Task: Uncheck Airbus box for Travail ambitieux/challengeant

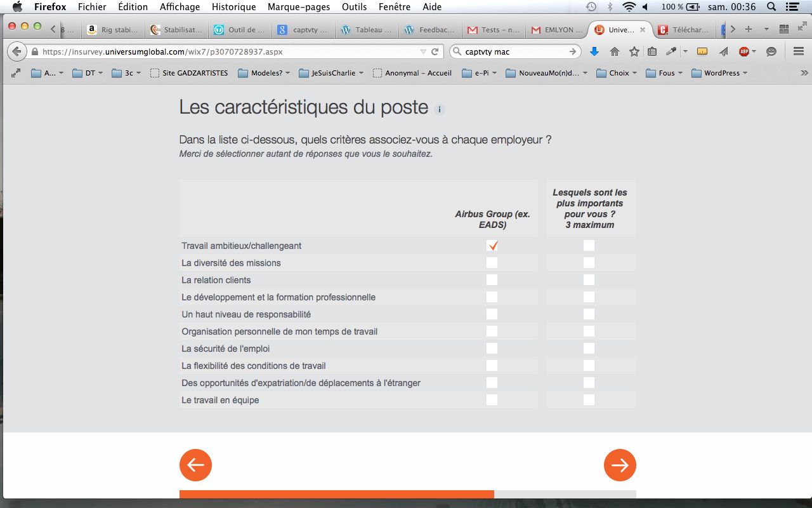Action: coord(492,246)
